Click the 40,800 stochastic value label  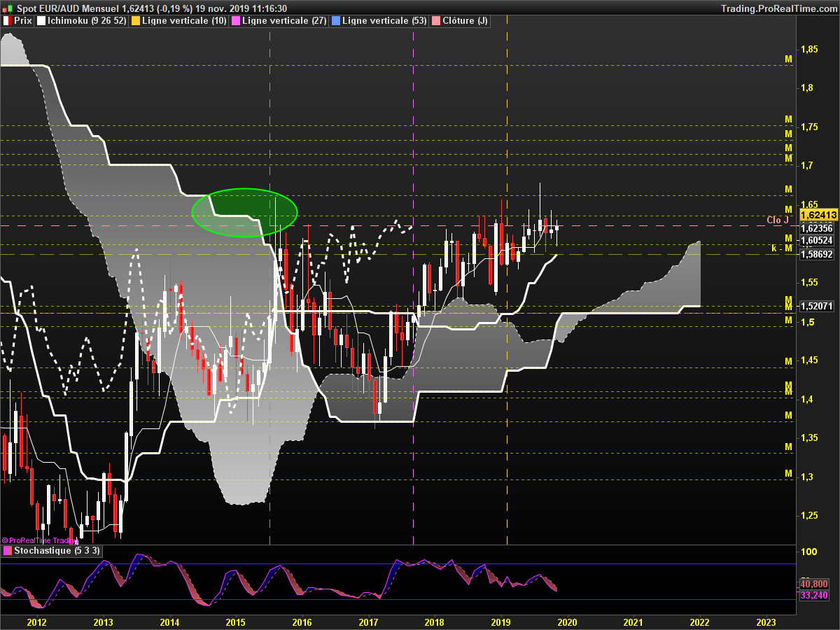coord(815,583)
